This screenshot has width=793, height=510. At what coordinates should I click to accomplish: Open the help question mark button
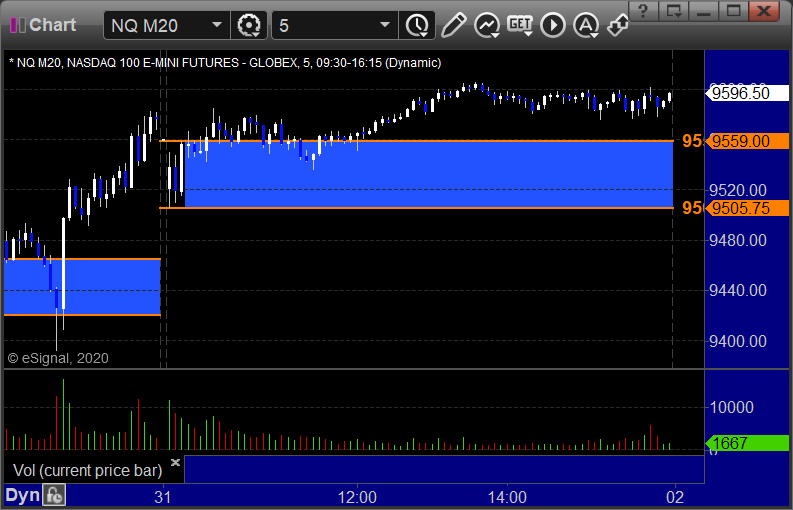(x=643, y=11)
